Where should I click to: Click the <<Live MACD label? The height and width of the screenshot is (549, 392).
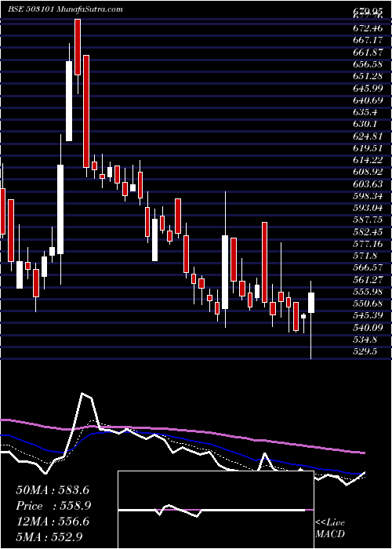click(x=330, y=528)
